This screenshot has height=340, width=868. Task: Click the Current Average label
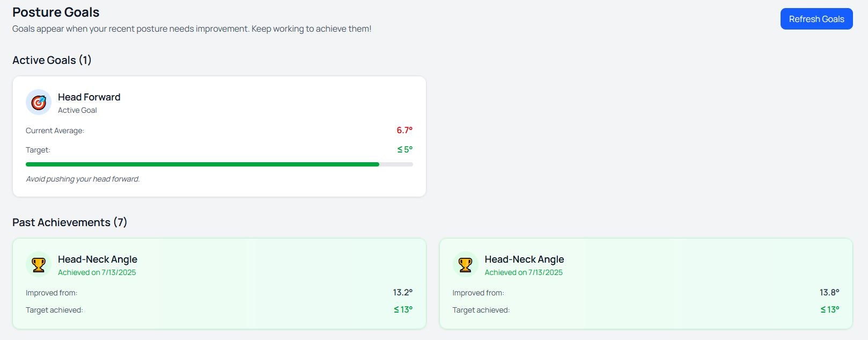[x=55, y=131]
